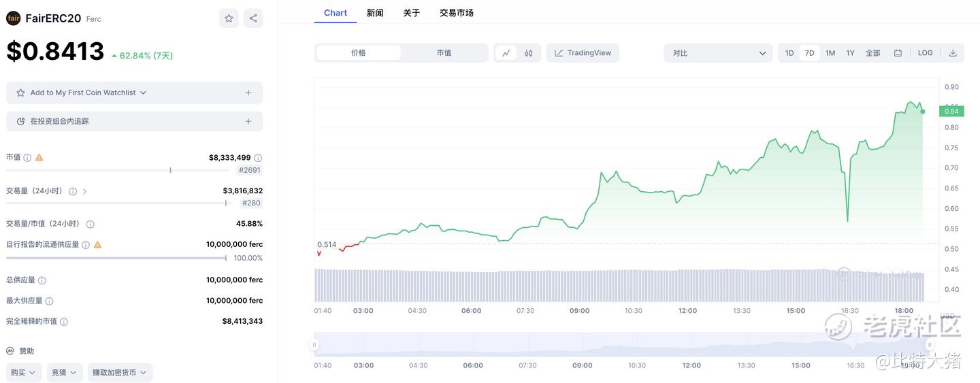980x383 pixels.
Task: Click the share icon
Action: coord(253,18)
